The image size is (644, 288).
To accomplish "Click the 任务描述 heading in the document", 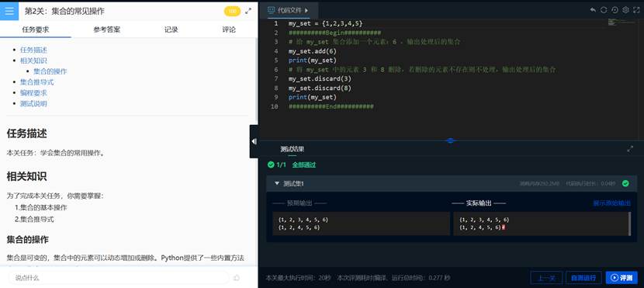I will 26,133.
